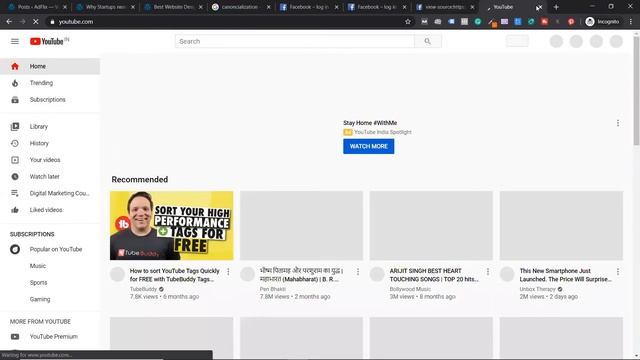Open the hamburger guide menu
This screenshot has height=360, width=640.
[15, 41]
